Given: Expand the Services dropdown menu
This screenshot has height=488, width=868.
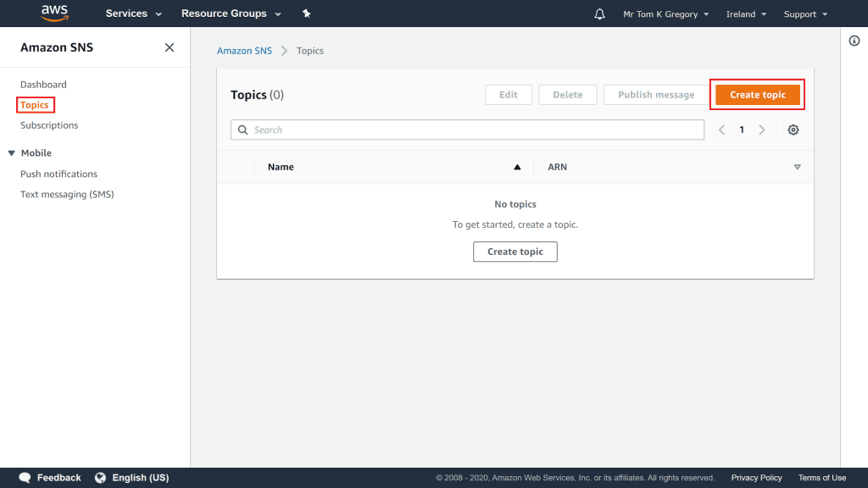Looking at the screenshot, I should [x=133, y=14].
